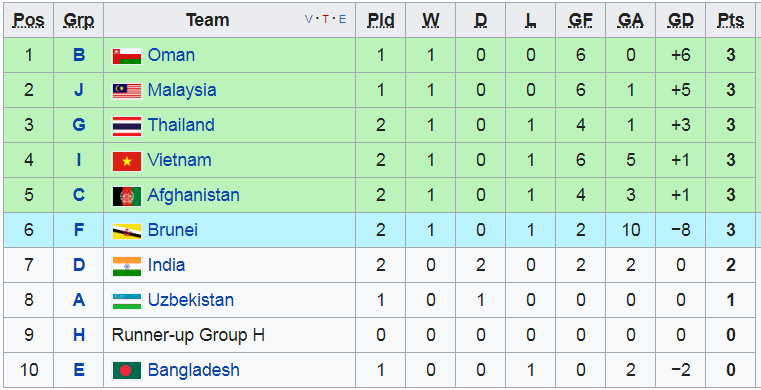This screenshot has height=390, width=761.
Task: Open the V (view template) link
Action: tap(308, 19)
